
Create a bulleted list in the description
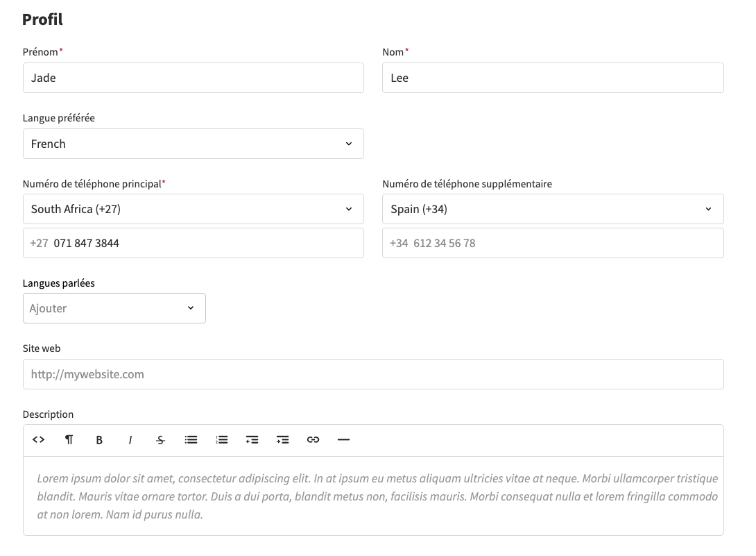(x=191, y=439)
